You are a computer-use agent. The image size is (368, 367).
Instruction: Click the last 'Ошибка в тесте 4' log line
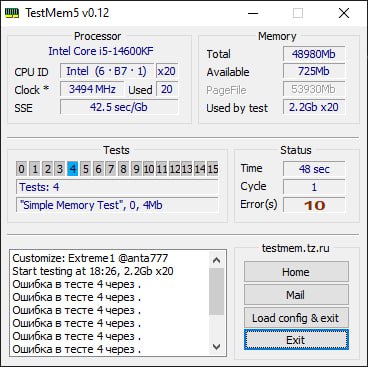coord(77,349)
